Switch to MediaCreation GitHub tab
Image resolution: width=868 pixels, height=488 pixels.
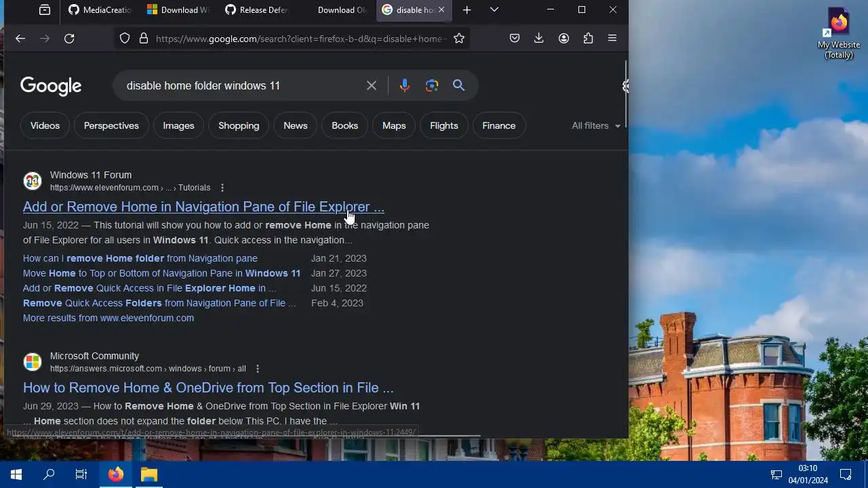[100, 9]
